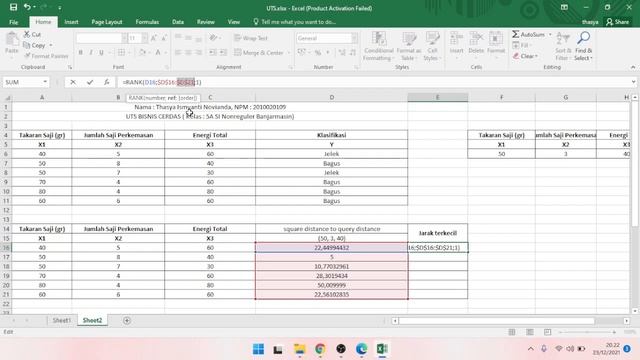The height and width of the screenshot is (360, 640).
Task: Open File Explorer from taskbar
Action: [300, 349]
